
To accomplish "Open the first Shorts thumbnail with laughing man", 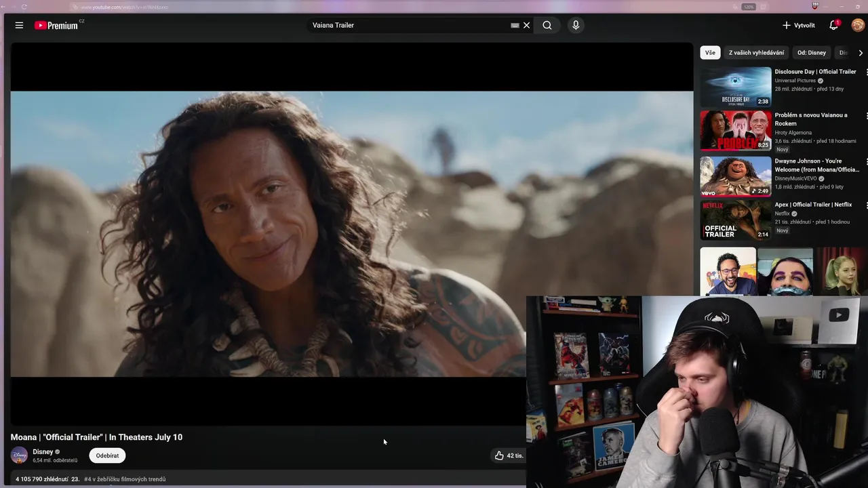I will (728, 271).
